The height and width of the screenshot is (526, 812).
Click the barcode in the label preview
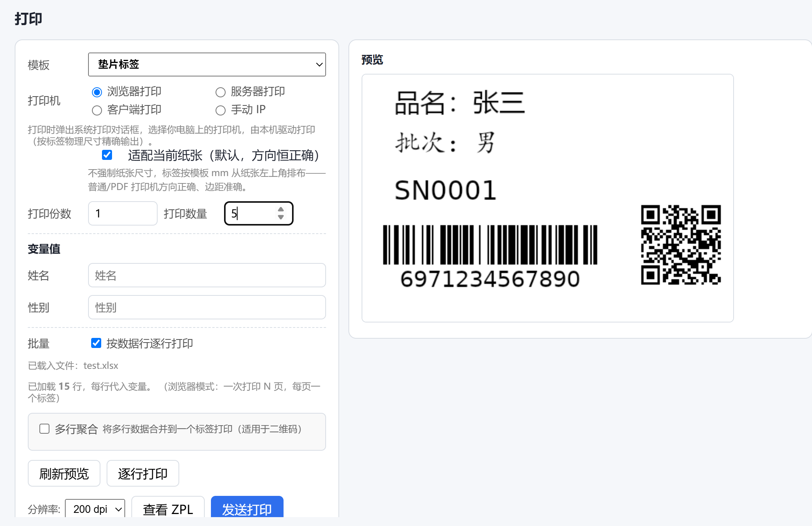point(490,245)
